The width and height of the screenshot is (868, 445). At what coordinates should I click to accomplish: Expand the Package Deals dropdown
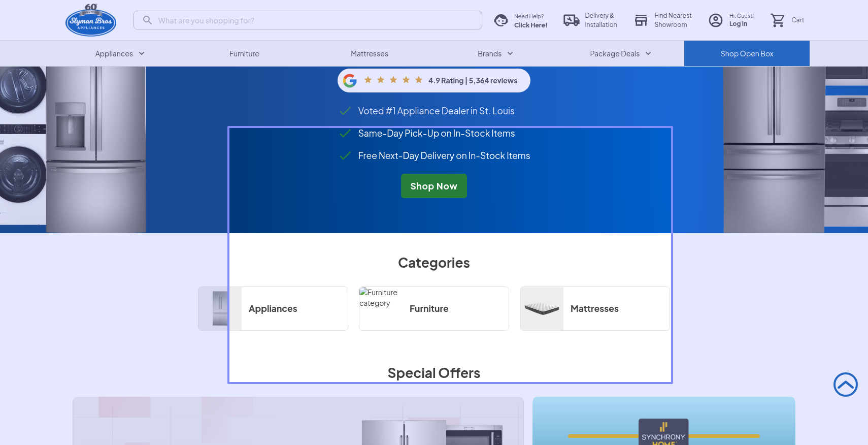coord(620,54)
